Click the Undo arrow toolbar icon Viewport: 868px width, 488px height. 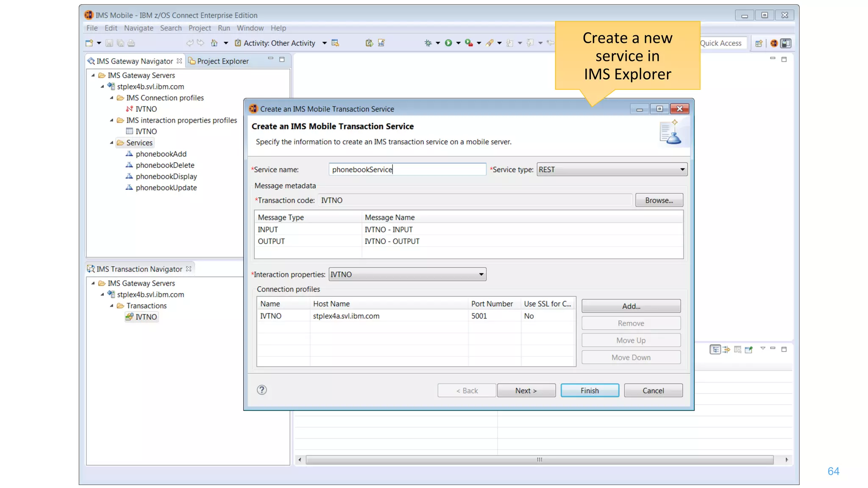(189, 43)
